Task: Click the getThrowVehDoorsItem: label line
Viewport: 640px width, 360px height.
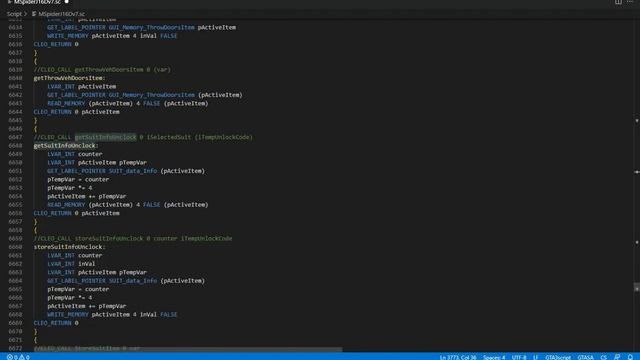Action: click(69, 78)
